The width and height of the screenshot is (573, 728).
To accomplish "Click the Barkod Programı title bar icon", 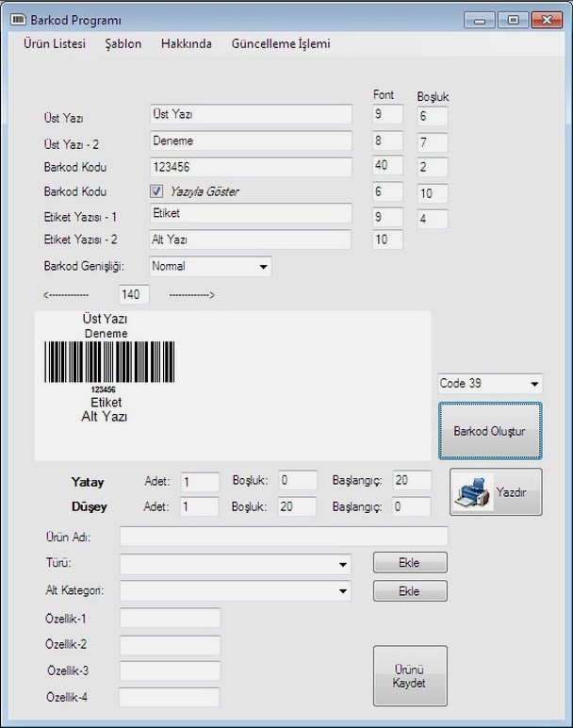I will click(18, 20).
